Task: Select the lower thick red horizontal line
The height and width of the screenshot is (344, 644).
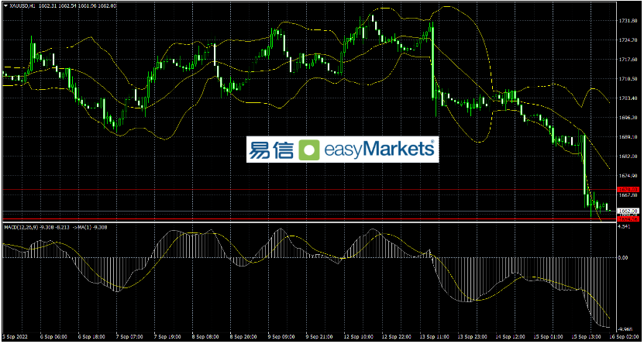Action: point(309,219)
